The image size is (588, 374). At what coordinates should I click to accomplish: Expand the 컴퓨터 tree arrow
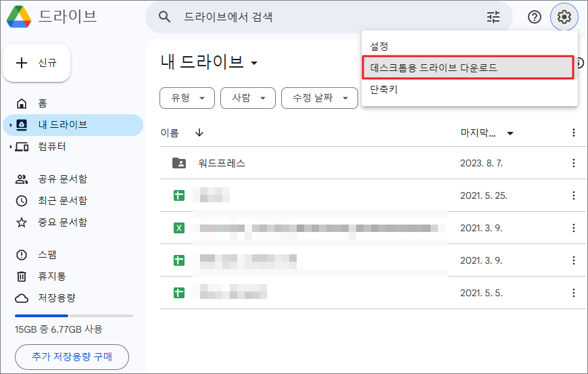[10, 147]
